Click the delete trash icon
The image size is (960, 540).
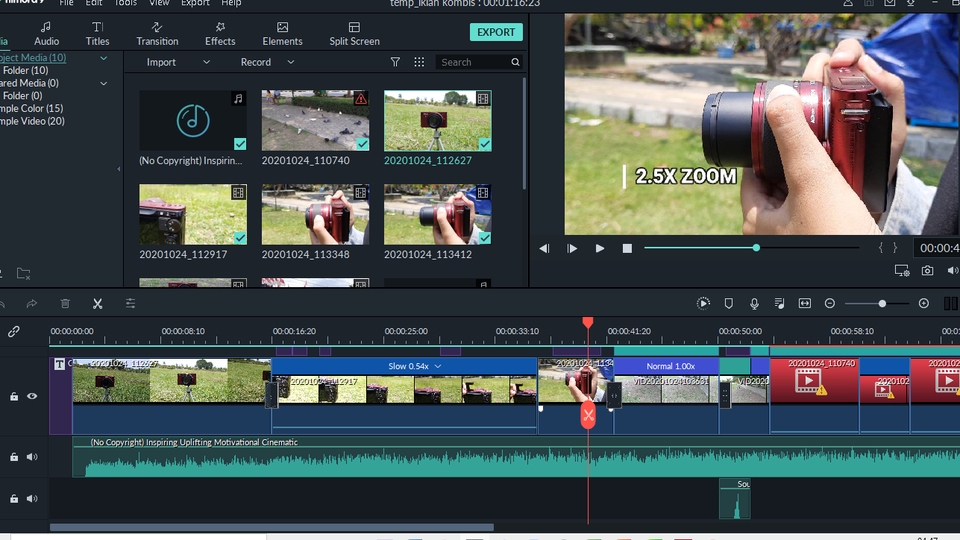(x=65, y=304)
